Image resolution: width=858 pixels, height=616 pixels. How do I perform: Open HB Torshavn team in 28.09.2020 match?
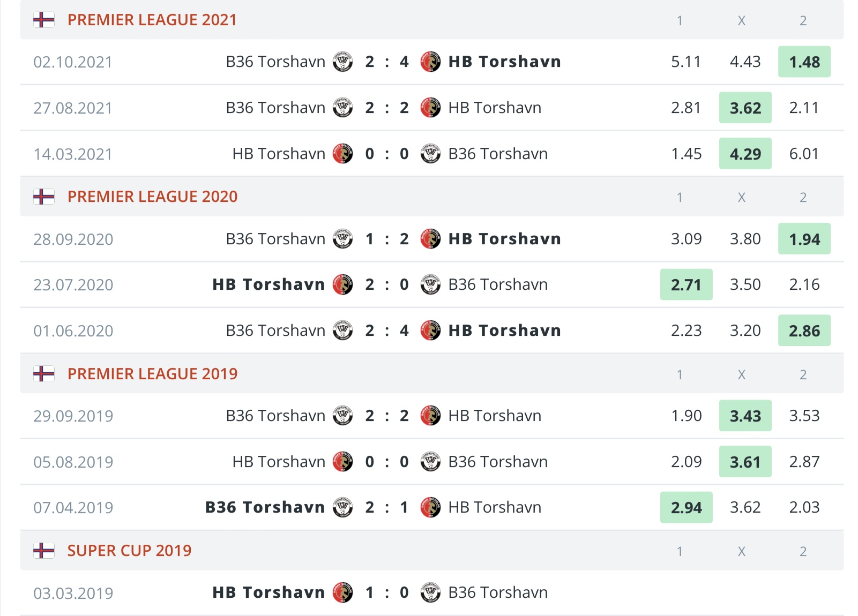505,239
